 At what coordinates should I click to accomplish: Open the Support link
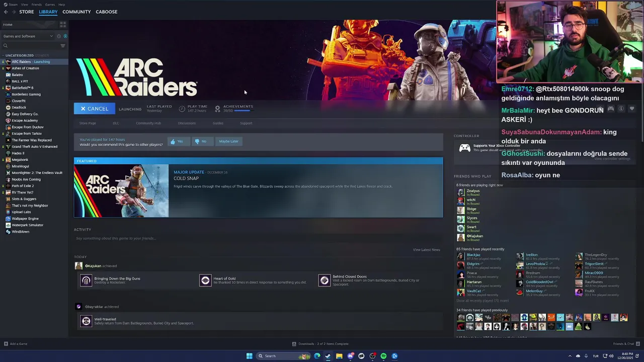(246, 123)
